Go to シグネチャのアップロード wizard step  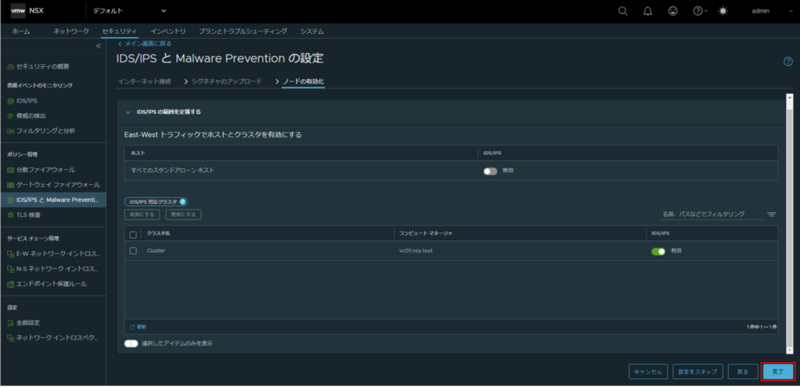pyautogui.click(x=227, y=82)
